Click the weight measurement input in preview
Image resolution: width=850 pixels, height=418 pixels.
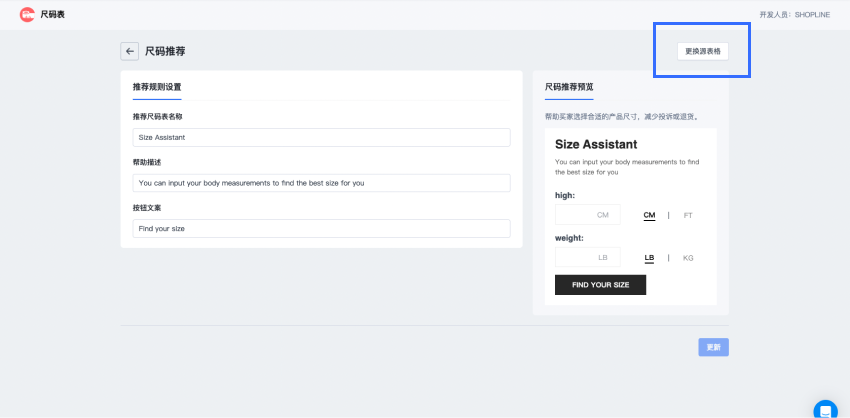point(587,257)
